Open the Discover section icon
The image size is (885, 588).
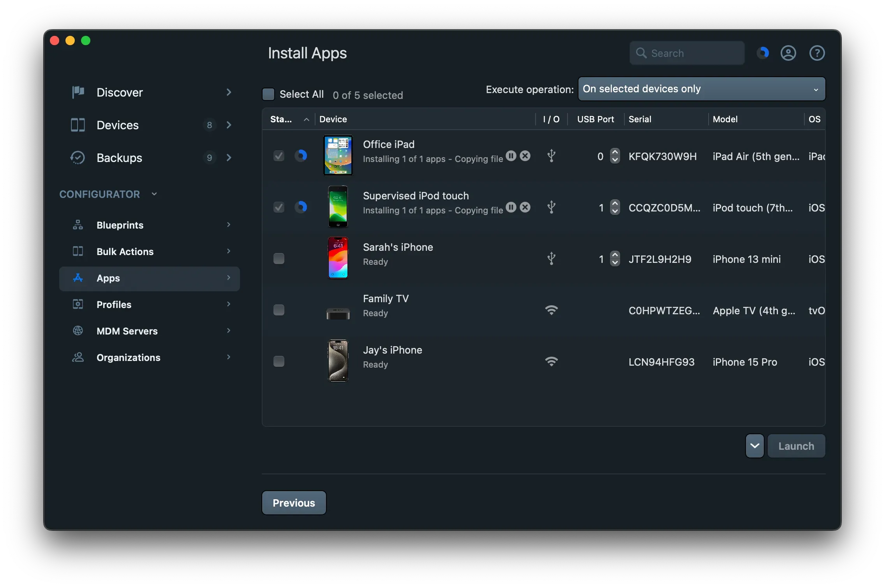78,92
